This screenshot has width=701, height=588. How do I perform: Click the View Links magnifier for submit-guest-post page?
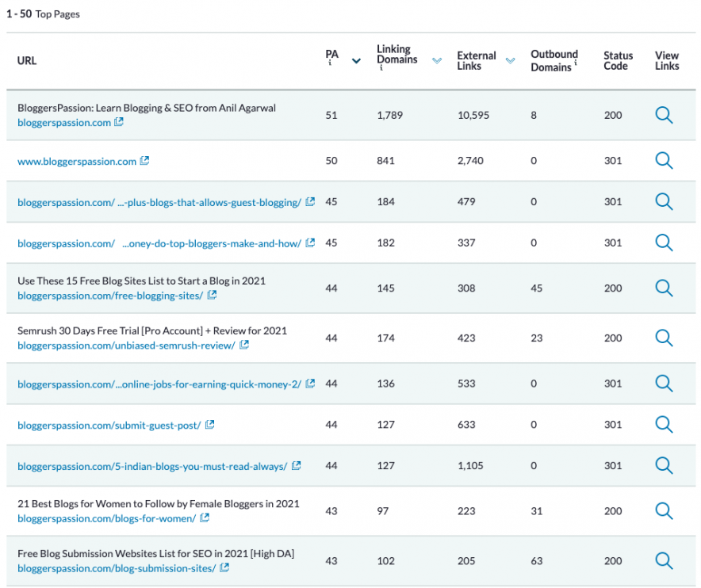click(664, 426)
